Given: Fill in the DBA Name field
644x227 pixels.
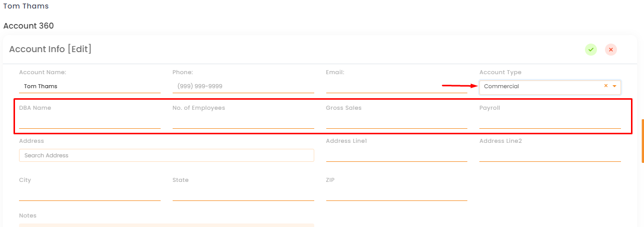Looking at the screenshot, I should point(90,122).
